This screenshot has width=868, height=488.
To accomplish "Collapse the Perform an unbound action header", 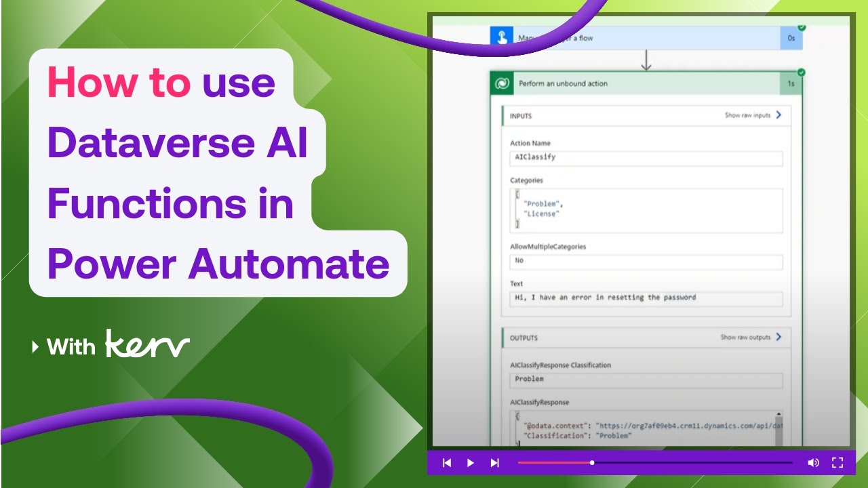I will click(x=646, y=83).
